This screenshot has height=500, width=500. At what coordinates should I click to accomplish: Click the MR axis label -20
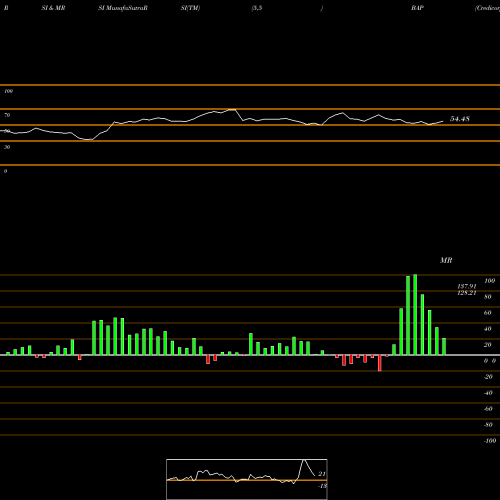pyautogui.click(x=488, y=377)
